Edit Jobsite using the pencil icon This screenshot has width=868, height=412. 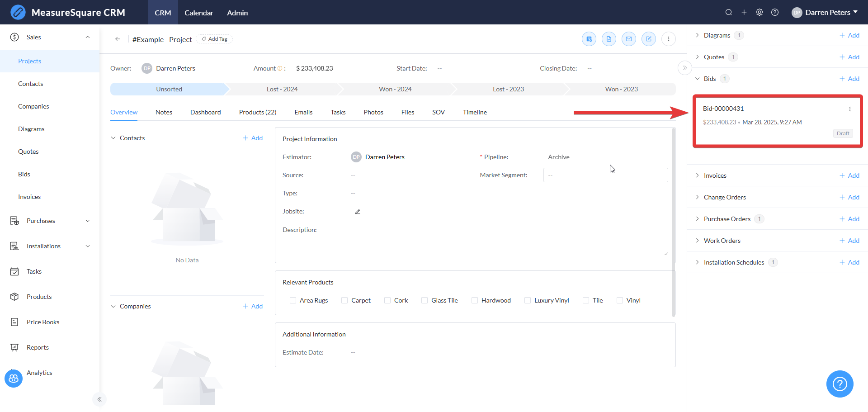(x=357, y=212)
